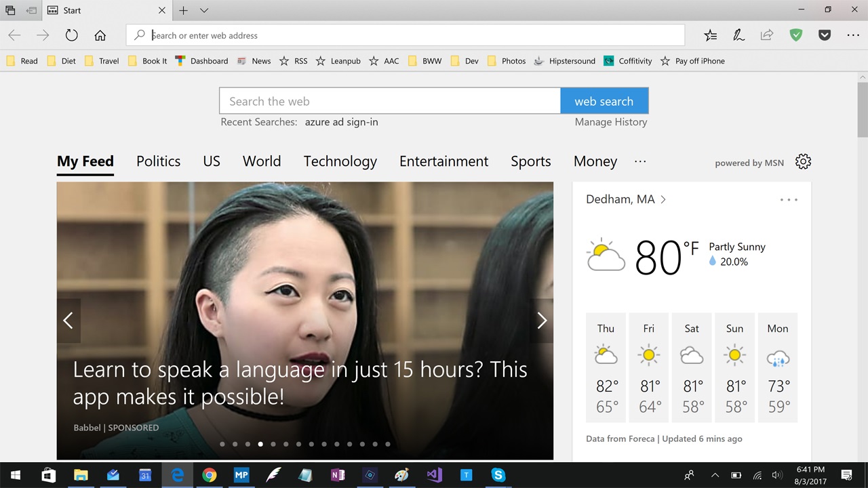Expand Dedham, MA weather details

pyautogui.click(x=663, y=199)
